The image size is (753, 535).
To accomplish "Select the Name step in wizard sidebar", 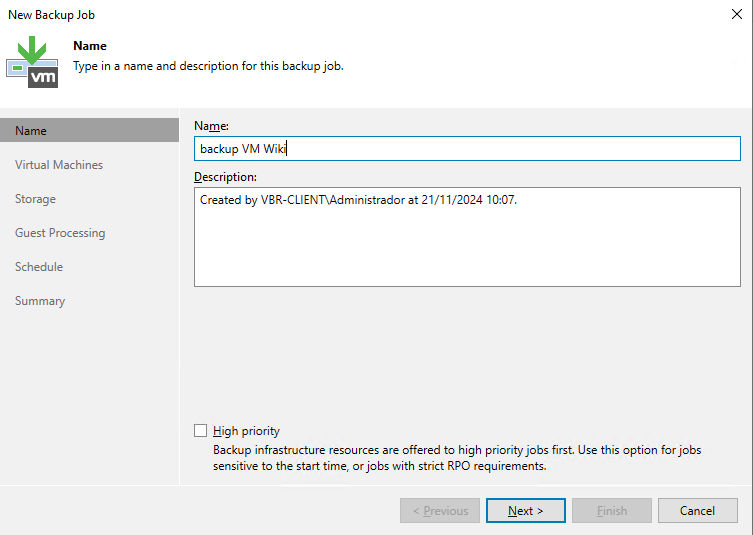I will pyautogui.click(x=31, y=131).
